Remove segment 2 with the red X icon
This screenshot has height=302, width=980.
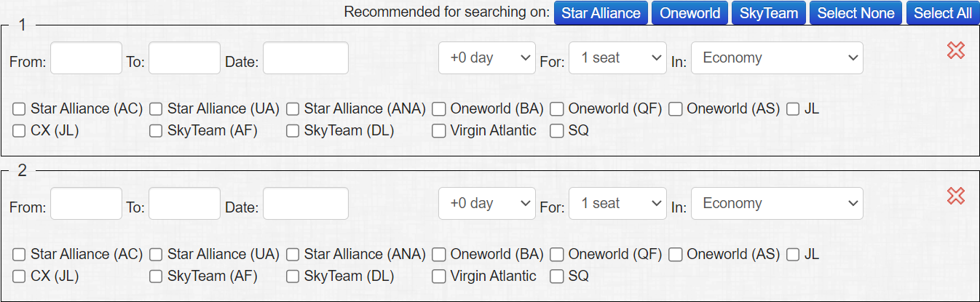(x=956, y=196)
